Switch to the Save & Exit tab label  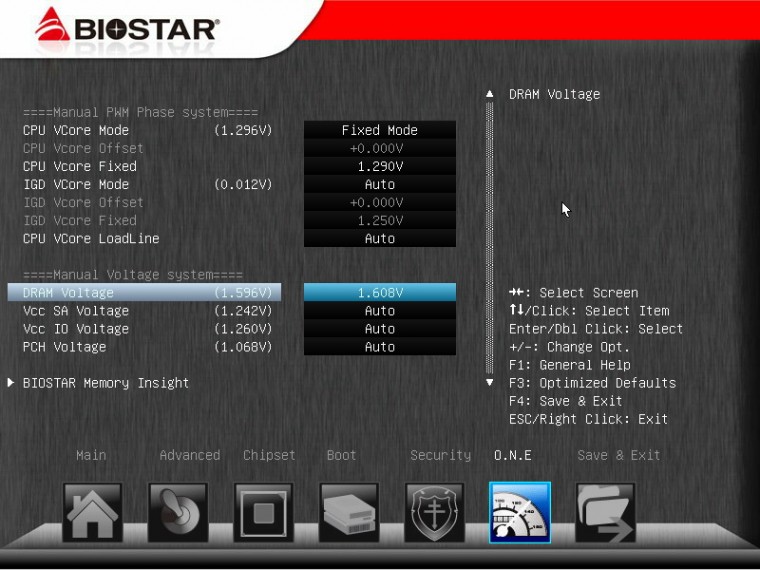[618, 455]
